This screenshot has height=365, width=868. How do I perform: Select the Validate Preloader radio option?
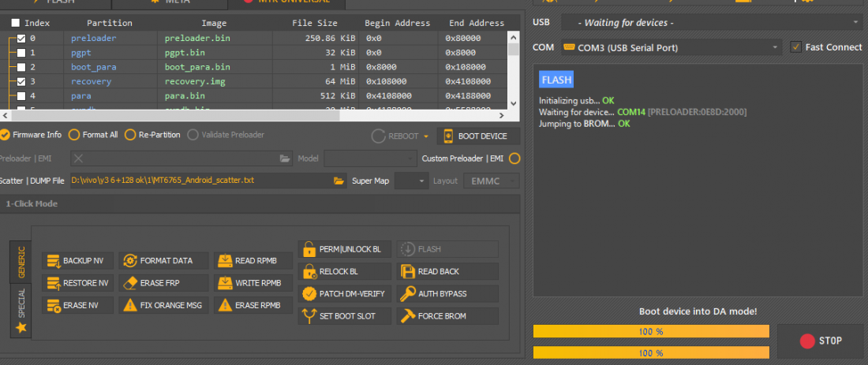[x=193, y=135]
